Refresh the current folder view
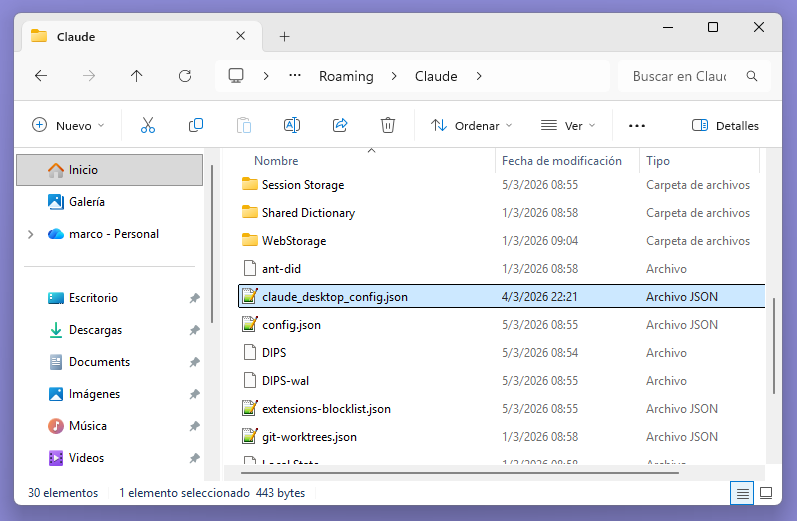This screenshot has width=797, height=521. pyautogui.click(x=185, y=76)
